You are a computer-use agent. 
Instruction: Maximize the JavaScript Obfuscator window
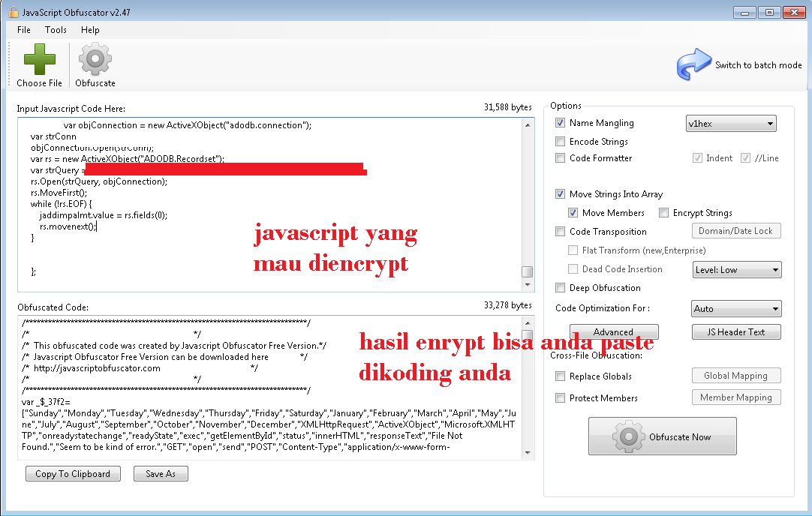(769, 13)
